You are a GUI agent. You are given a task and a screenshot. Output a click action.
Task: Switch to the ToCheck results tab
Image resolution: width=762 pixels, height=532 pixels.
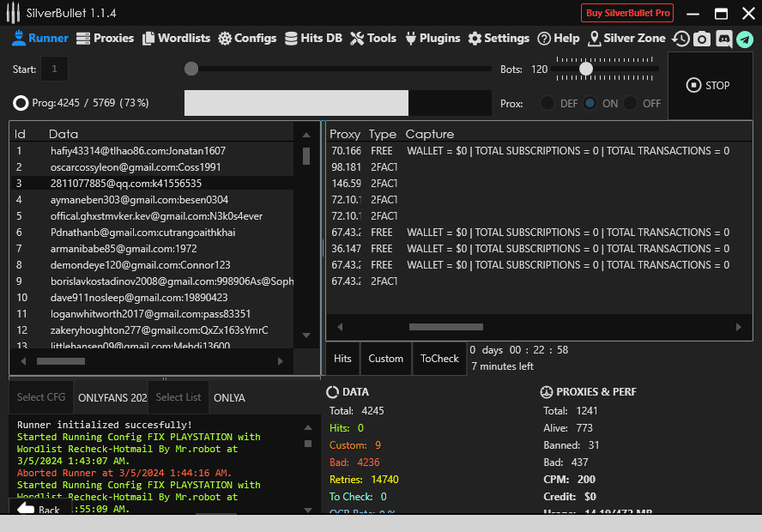tap(439, 359)
